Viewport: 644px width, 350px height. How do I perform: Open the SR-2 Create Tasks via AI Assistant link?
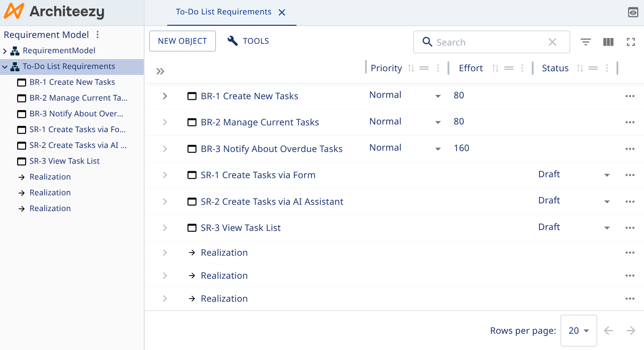point(272,202)
